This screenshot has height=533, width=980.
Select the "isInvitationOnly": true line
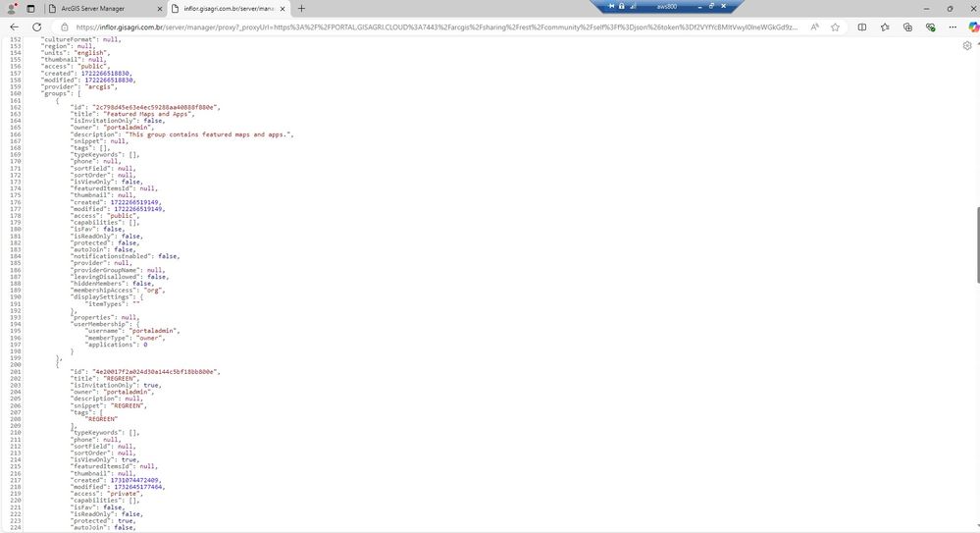coord(117,386)
